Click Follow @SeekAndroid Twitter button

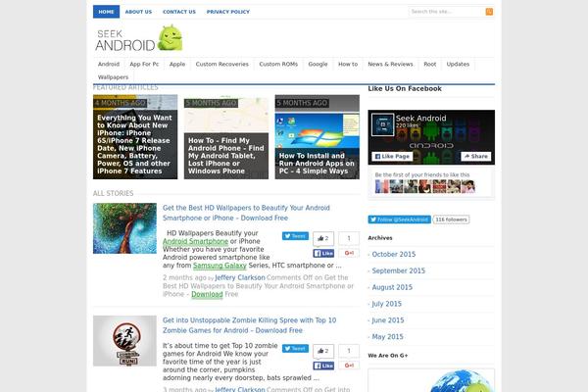click(399, 220)
